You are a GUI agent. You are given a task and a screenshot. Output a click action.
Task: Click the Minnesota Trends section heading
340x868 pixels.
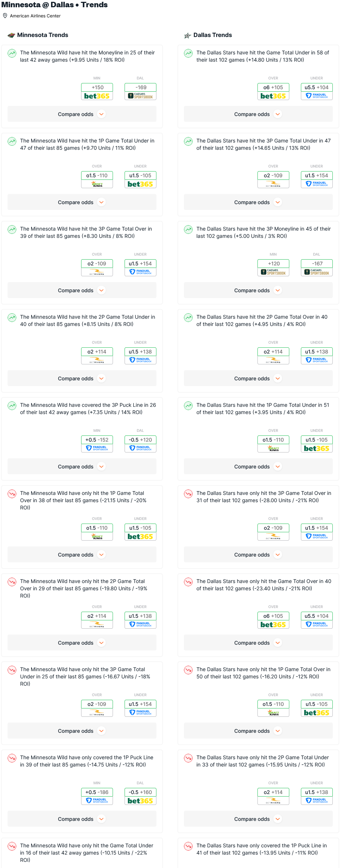[x=42, y=35]
